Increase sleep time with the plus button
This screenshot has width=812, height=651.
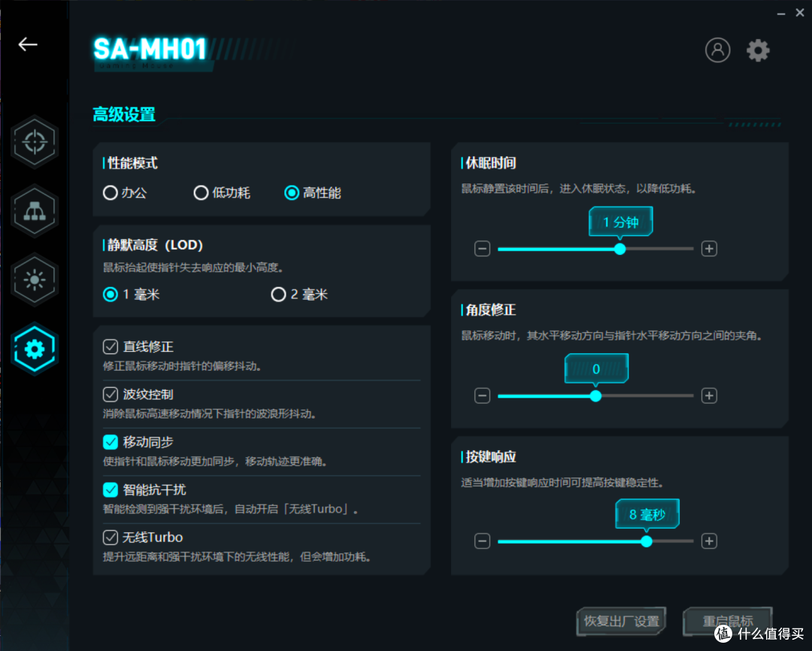pyautogui.click(x=709, y=249)
